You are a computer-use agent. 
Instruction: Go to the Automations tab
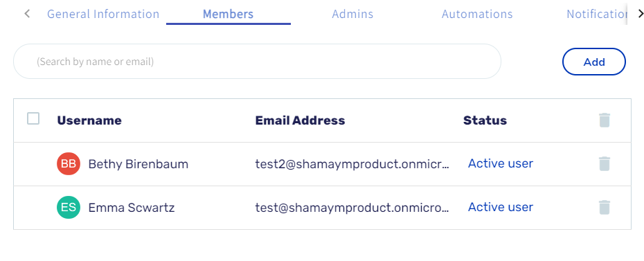click(x=477, y=14)
